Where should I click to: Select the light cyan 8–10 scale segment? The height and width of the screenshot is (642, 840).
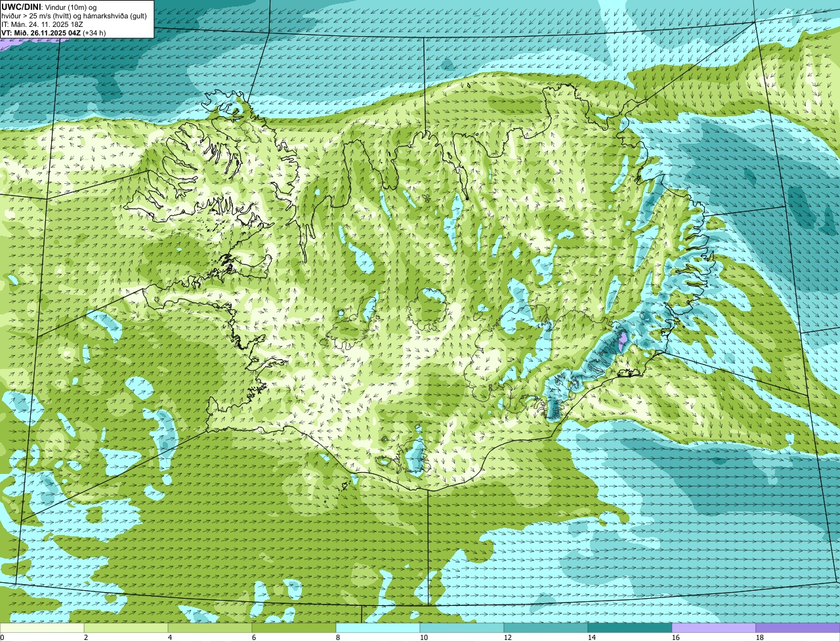click(378, 628)
